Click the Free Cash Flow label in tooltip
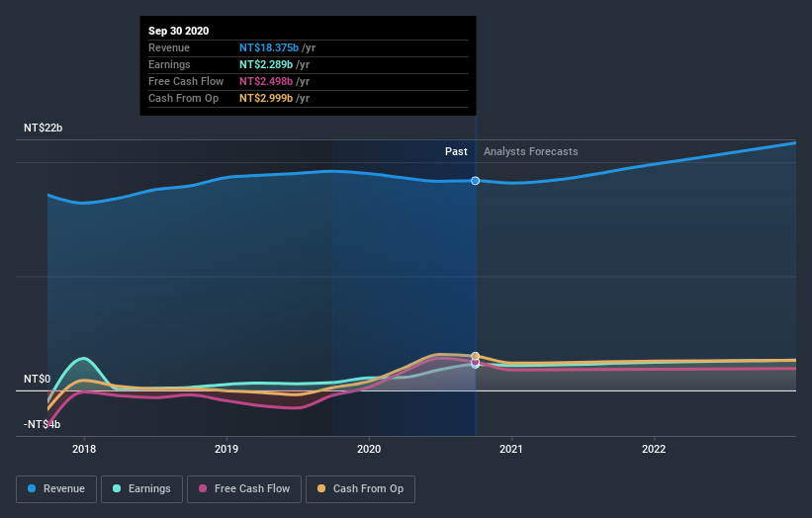812x518 pixels. 186,81
